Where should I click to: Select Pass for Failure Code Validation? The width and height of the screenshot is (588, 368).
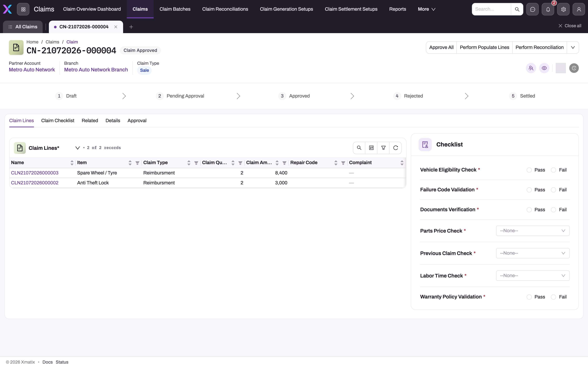pyautogui.click(x=529, y=190)
